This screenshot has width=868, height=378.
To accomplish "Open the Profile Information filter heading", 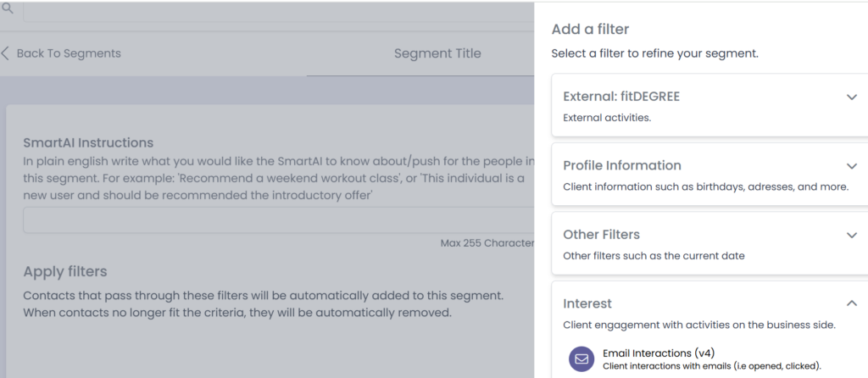I will pyautogui.click(x=621, y=165).
